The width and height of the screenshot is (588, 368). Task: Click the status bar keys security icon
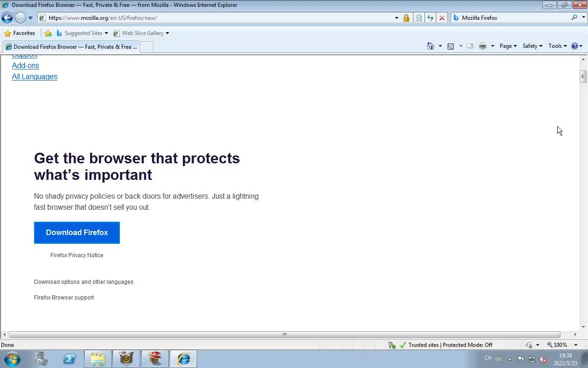click(x=392, y=345)
